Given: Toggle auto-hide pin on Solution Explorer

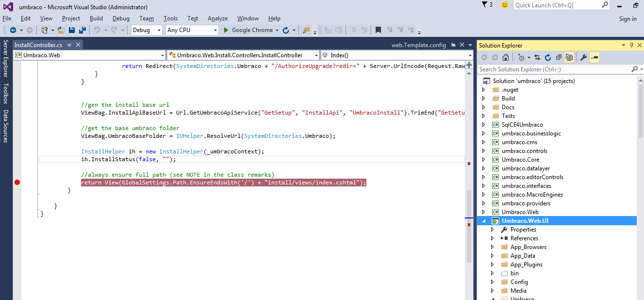Looking at the screenshot, I should coord(631,45).
